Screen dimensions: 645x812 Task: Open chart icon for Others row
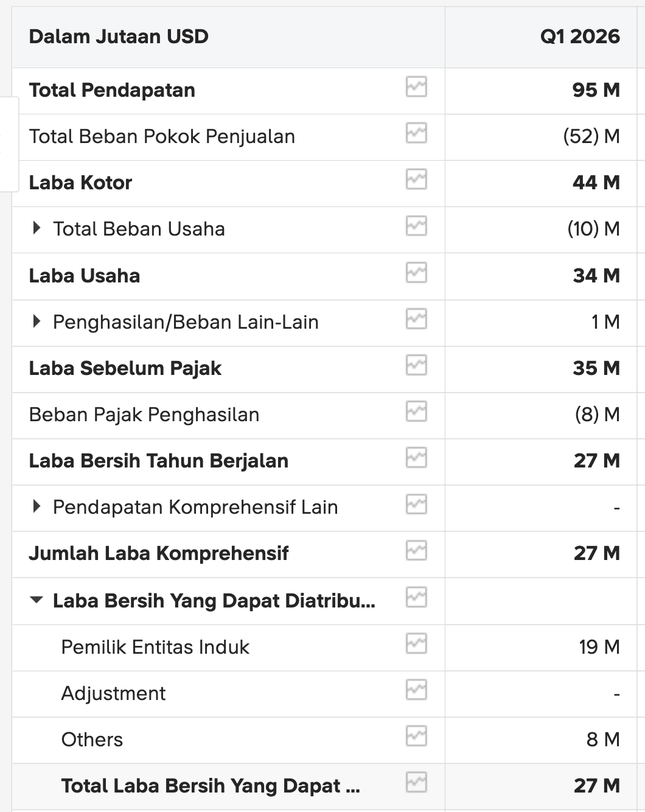[416, 736]
